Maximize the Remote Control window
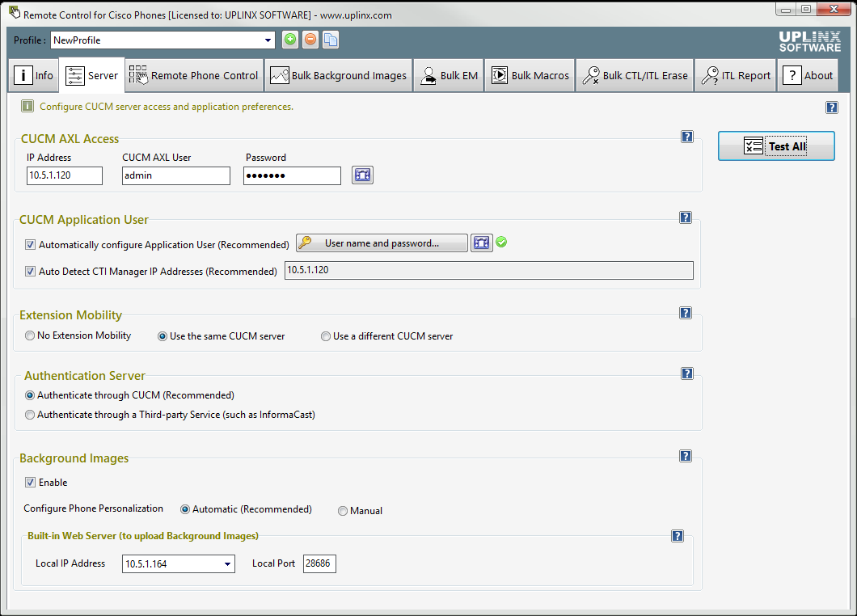 806,9
